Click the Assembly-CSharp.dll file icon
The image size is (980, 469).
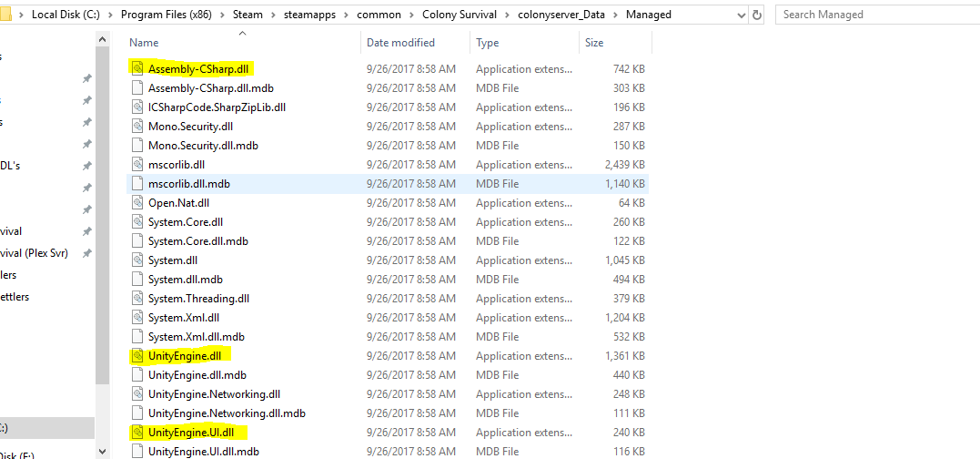[x=137, y=69]
